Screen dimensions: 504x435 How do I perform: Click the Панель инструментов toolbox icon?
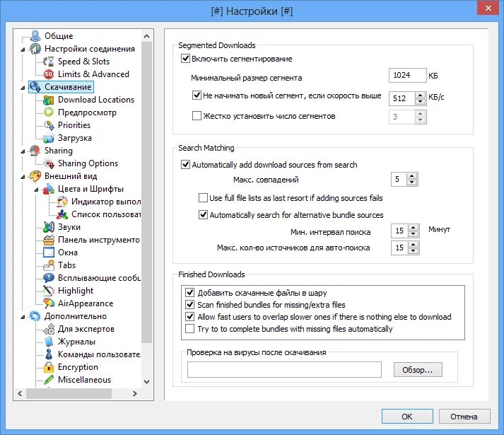click(x=49, y=240)
